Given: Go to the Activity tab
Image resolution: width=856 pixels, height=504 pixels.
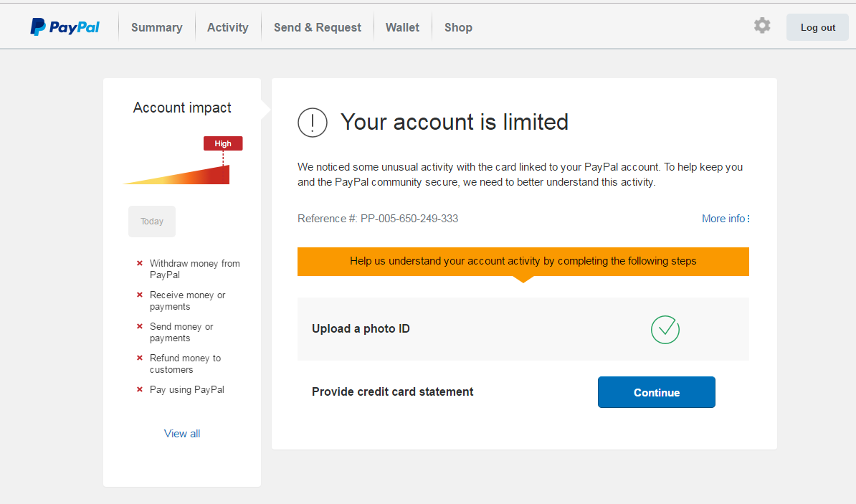Looking at the screenshot, I should (x=228, y=27).
